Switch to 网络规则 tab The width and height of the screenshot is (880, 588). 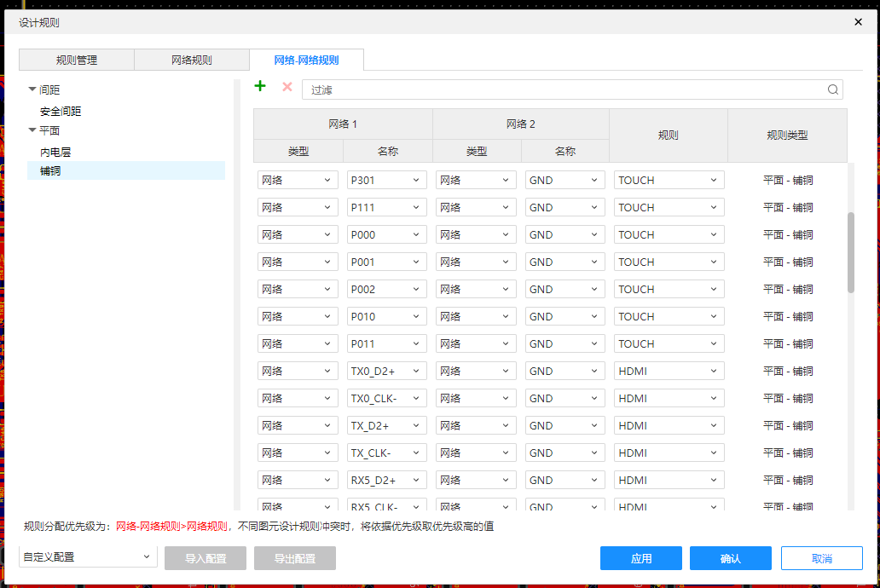pyautogui.click(x=192, y=60)
